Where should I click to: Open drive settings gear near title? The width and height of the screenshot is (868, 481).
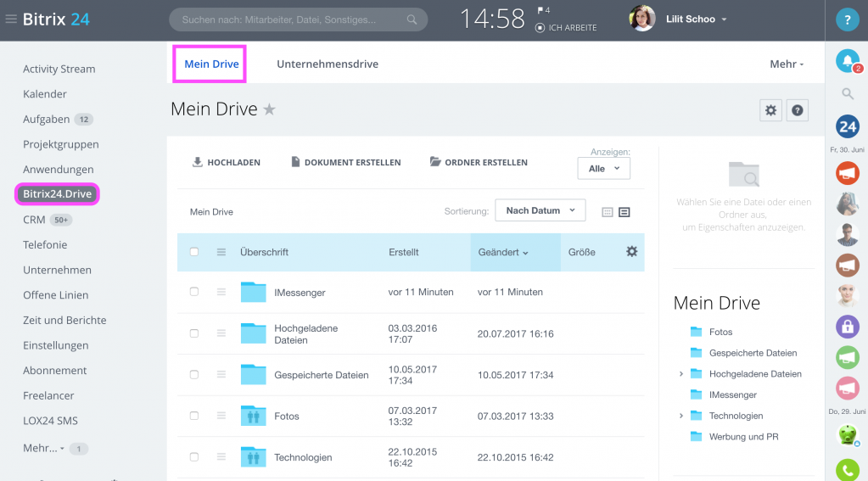point(770,110)
